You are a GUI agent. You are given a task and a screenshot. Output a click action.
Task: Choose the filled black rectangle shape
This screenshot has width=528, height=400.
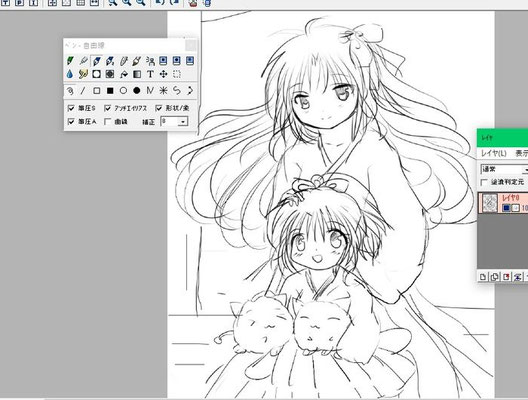[110, 91]
